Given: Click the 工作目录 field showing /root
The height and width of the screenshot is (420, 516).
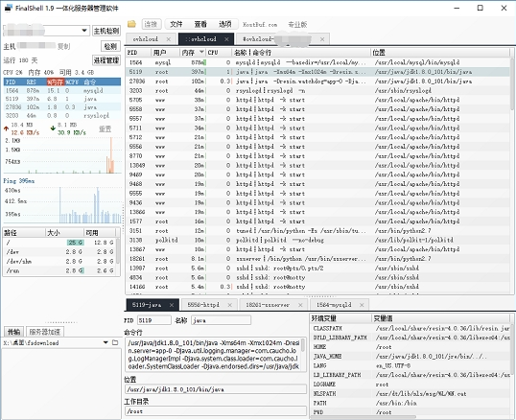Looking at the screenshot, I should pyautogui.click(x=216, y=410).
